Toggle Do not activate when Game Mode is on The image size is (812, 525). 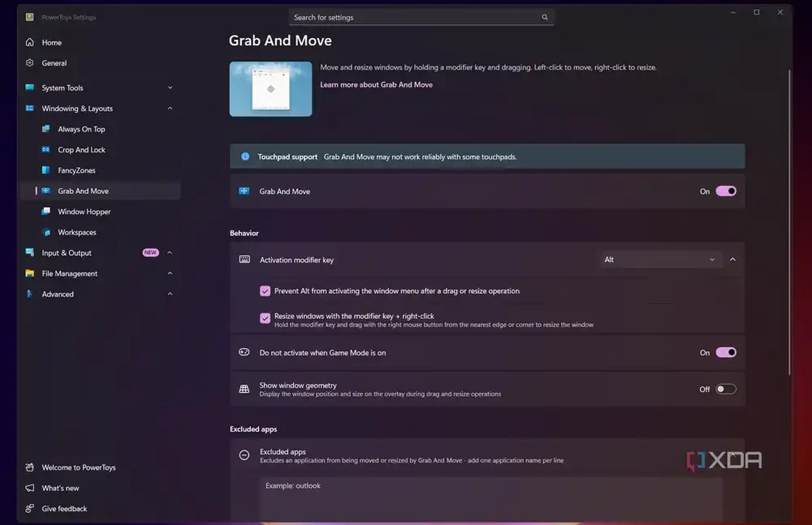tap(726, 352)
